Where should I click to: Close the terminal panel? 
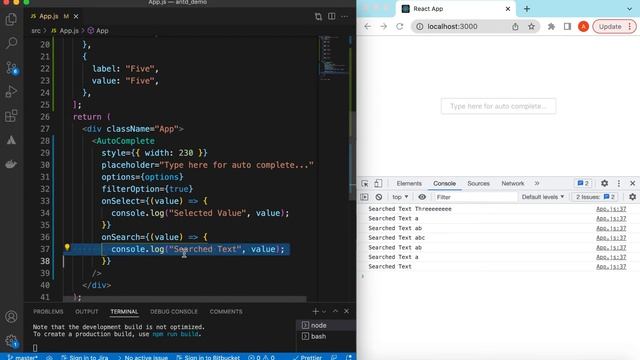pyautogui.click(x=347, y=311)
